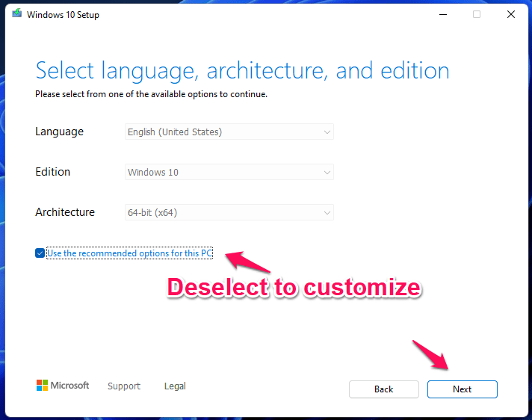The image size is (532, 420).
Task: Click the Windows 10 Setup title bar icon
Action: (x=17, y=14)
